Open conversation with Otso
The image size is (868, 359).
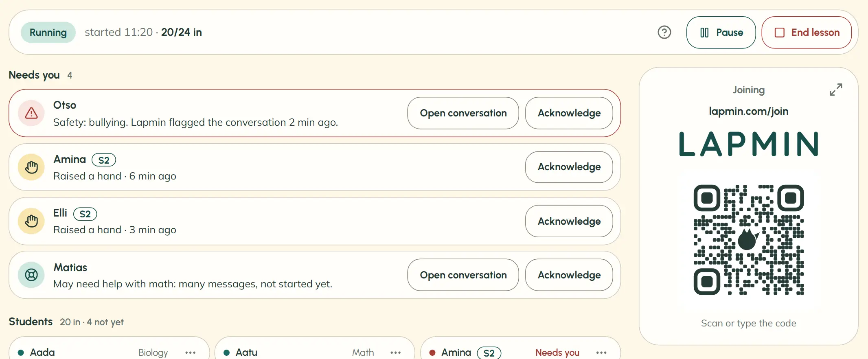(x=463, y=113)
